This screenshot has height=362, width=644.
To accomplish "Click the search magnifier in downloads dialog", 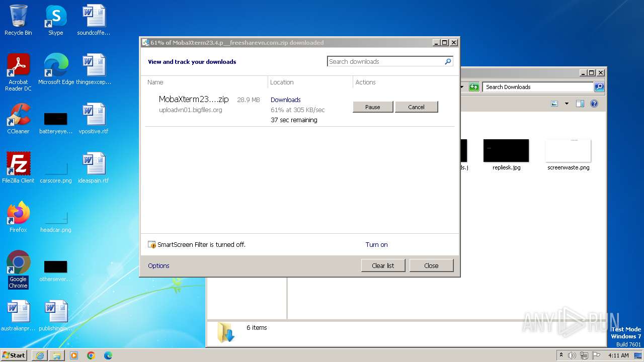I will coord(448,61).
